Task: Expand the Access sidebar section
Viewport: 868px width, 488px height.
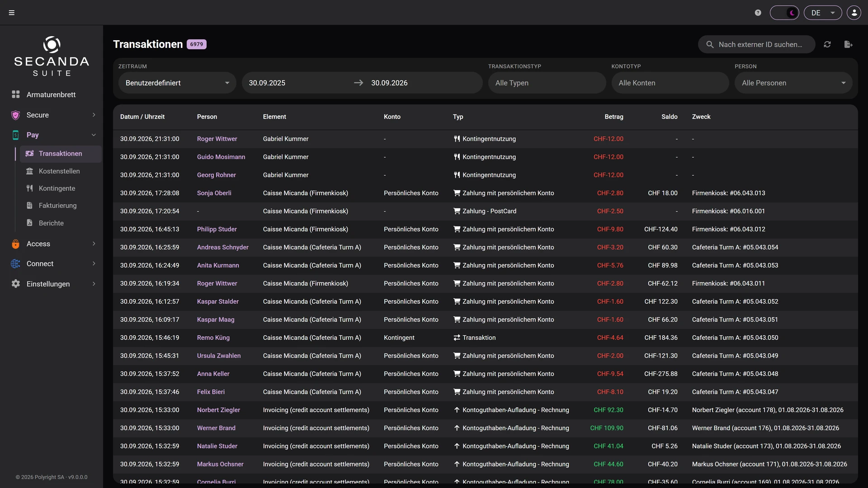Action: tap(51, 244)
